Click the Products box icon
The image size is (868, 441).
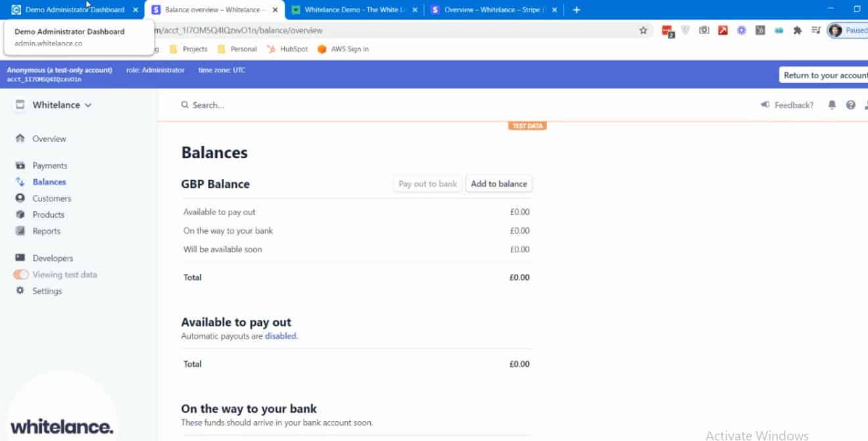tap(20, 215)
